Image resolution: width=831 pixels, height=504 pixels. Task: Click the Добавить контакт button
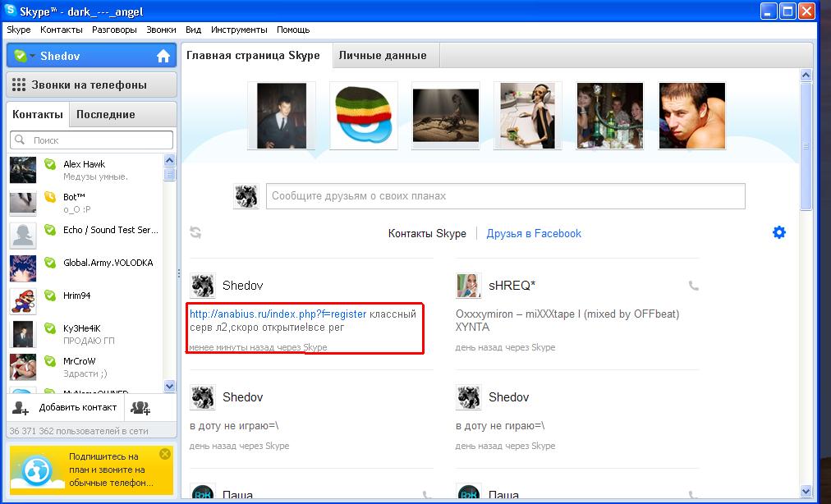point(65,407)
